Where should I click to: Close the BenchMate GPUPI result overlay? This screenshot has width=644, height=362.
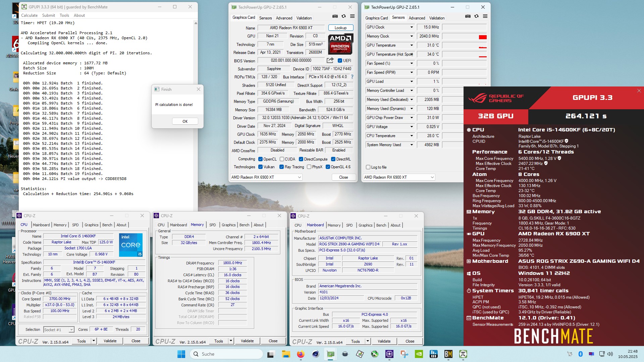pos(639,91)
